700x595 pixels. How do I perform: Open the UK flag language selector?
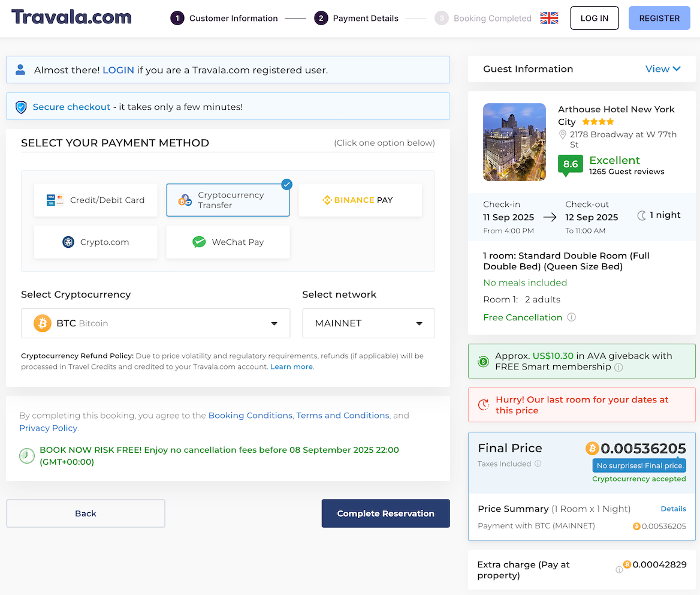click(548, 19)
